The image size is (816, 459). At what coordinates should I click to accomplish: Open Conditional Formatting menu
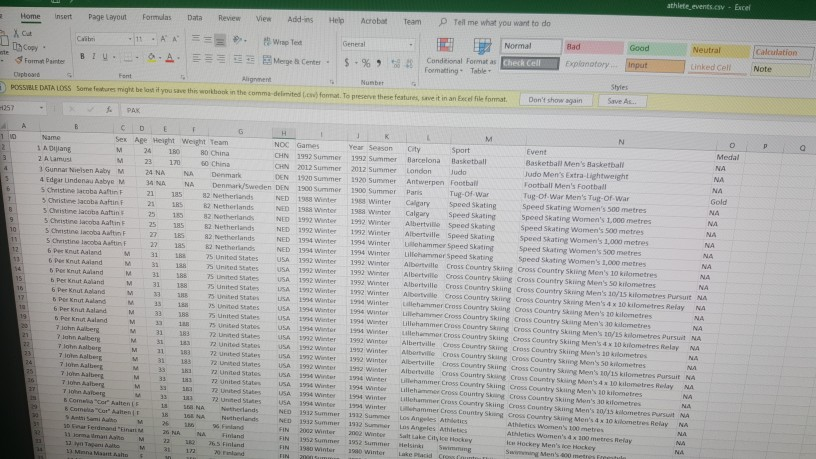(x=443, y=56)
